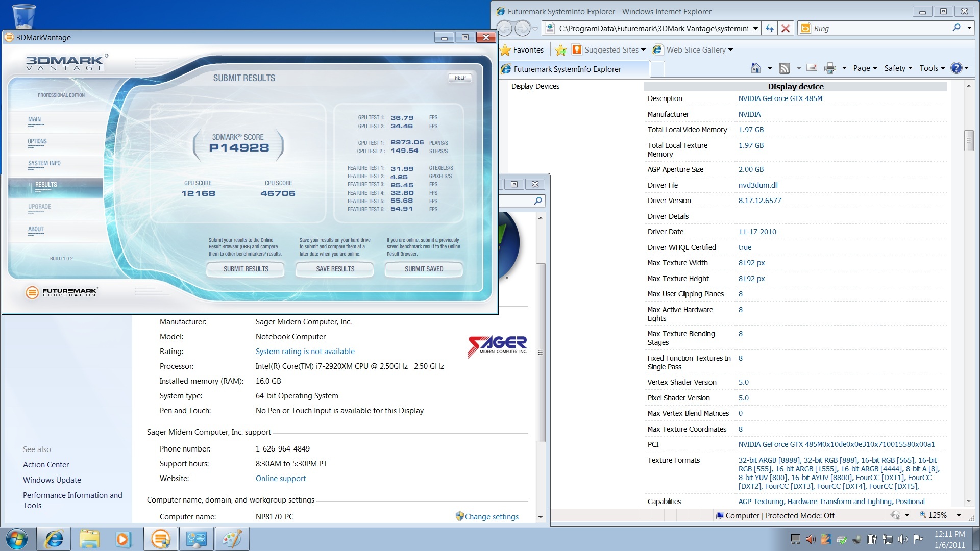Screen dimensions: 980x551
Task: Switch to 3DMark Vantage taskbar button
Action: click(x=160, y=539)
